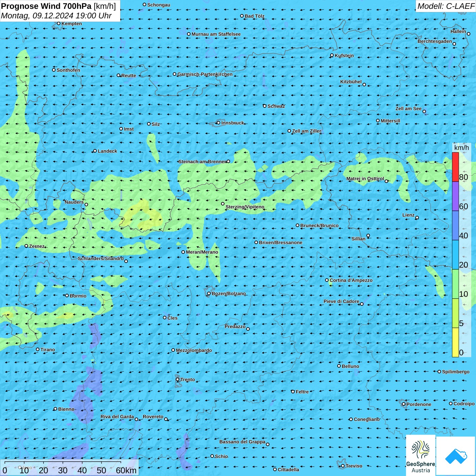This screenshot has height=476, width=476.
Task: Click the Zell am See marker
Action: [x=424, y=112]
